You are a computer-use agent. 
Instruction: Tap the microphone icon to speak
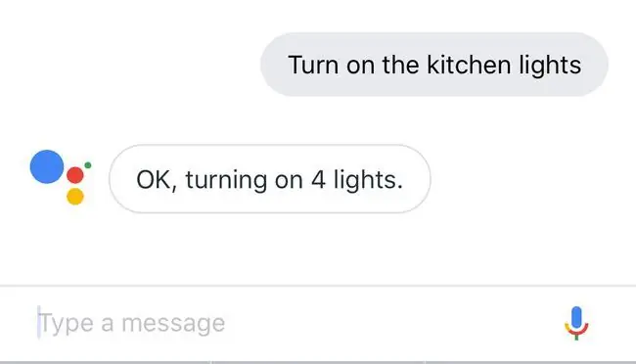pyautogui.click(x=576, y=323)
